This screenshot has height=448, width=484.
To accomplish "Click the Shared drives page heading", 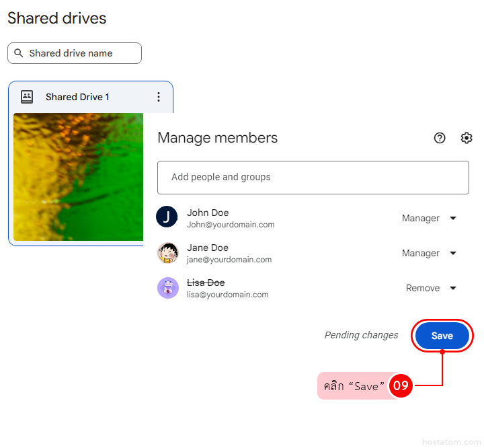I will (56, 18).
